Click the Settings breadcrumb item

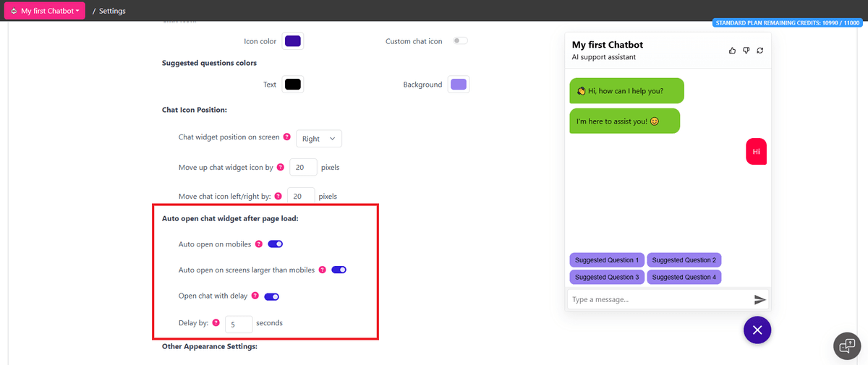112,11
